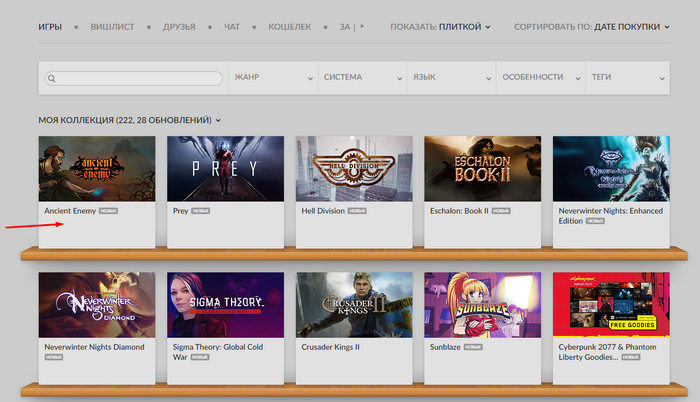This screenshot has width=700, height=402.
Task: Open the Crusader Kings II cover
Action: coord(354,305)
